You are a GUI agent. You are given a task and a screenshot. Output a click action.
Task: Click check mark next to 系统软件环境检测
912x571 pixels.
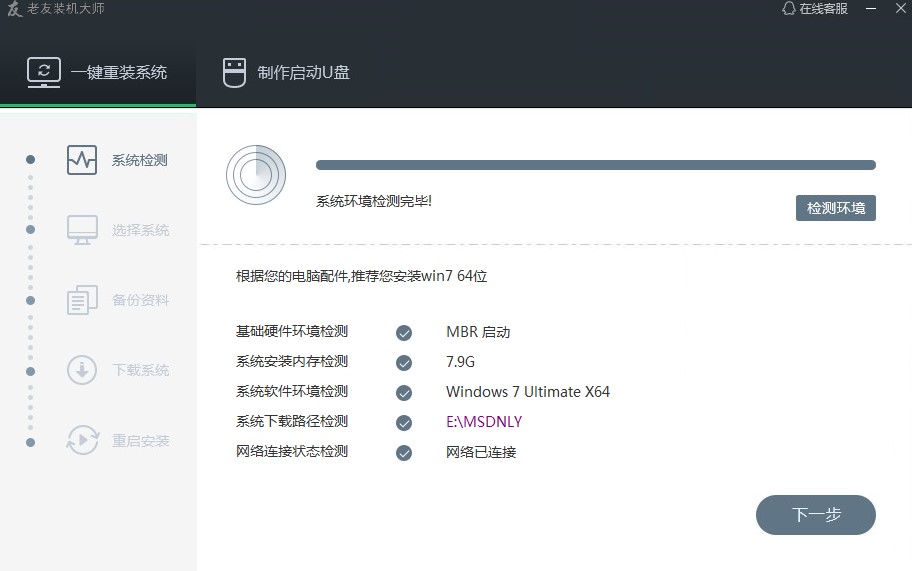coord(404,393)
